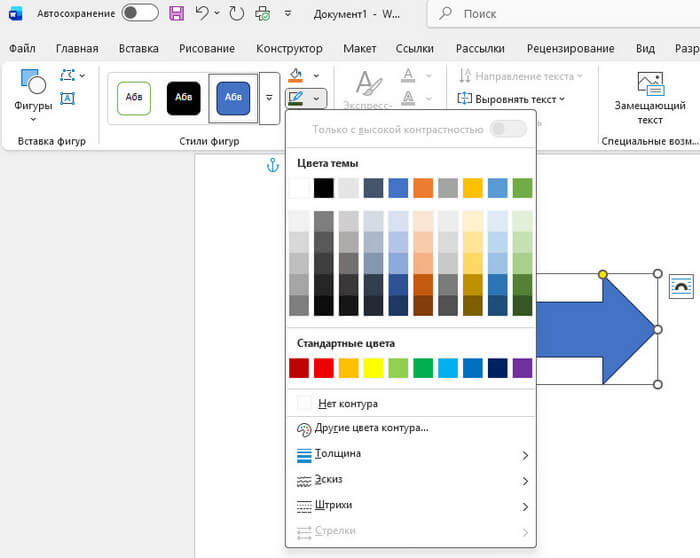
Task: Switch to the Layout (Макет) tab
Action: click(x=359, y=48)
